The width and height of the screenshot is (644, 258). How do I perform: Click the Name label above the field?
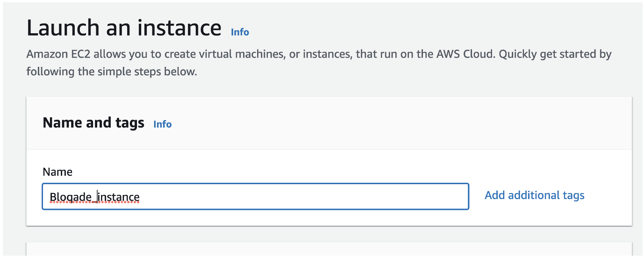point(57,172)
